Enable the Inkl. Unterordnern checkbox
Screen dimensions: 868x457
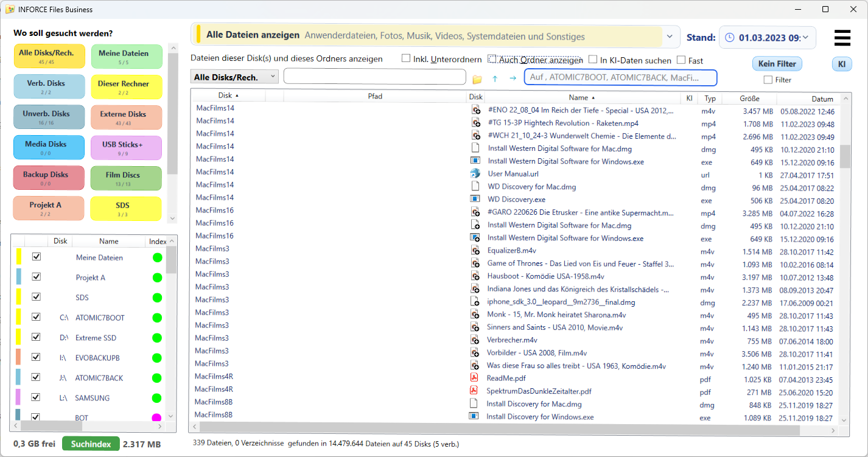[406, 59]
